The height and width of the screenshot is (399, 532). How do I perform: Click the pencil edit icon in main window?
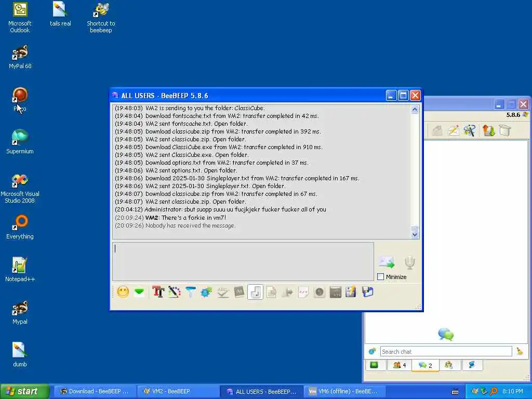pos(454,130)
